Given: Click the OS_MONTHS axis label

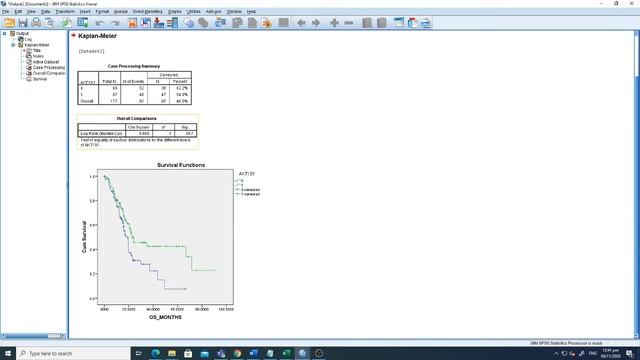Looking at the screenshot, I should (165, 317).
